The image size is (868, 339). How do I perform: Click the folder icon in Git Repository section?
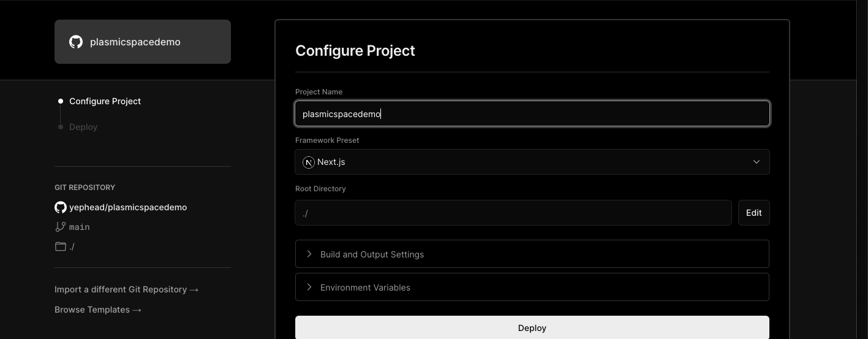pyautogui.click(x=60, y=246)
